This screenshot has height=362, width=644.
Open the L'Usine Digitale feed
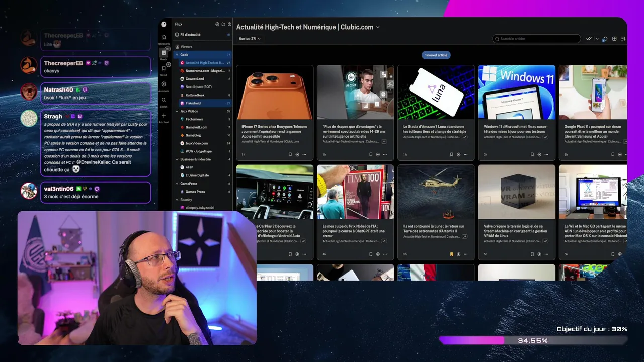pyautogui.click(x=205, y=175)
